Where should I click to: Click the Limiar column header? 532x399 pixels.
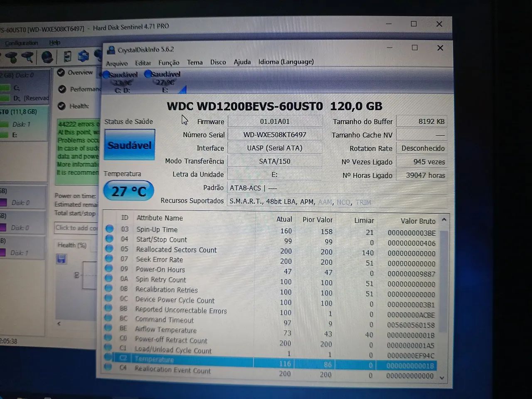(x=364, y=220)
